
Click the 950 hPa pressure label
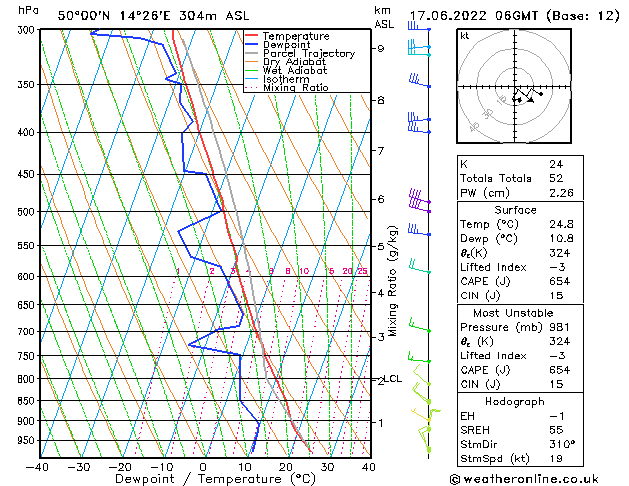coord(28,441)
